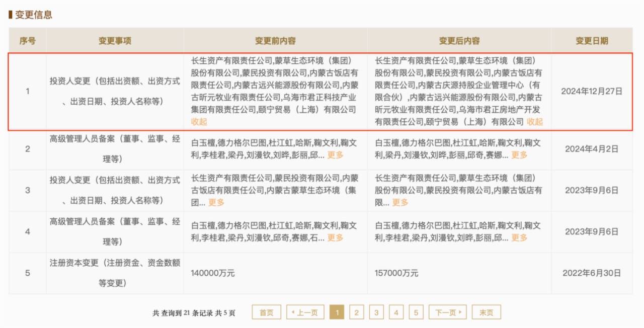Click the 变更后内容 column header

click(x=459, y=41)
